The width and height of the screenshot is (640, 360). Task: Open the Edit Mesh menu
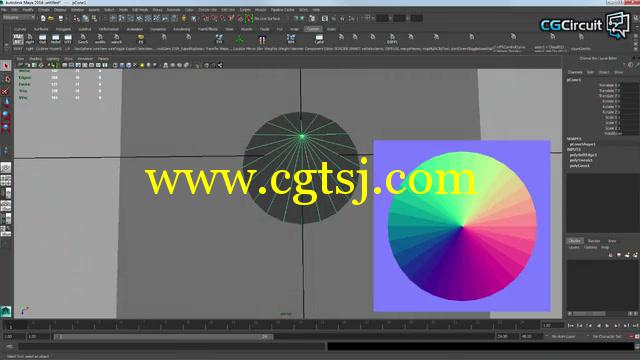click(x=140, y=9)
